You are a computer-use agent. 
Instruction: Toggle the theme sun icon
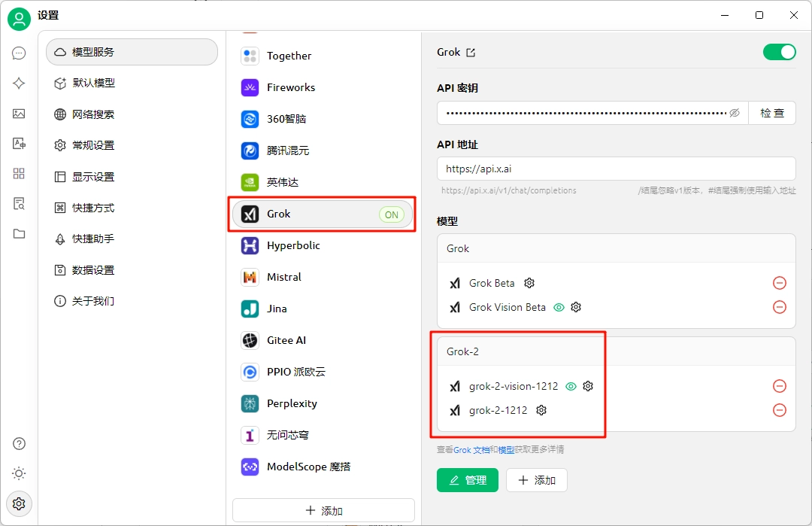pos(19,473)
